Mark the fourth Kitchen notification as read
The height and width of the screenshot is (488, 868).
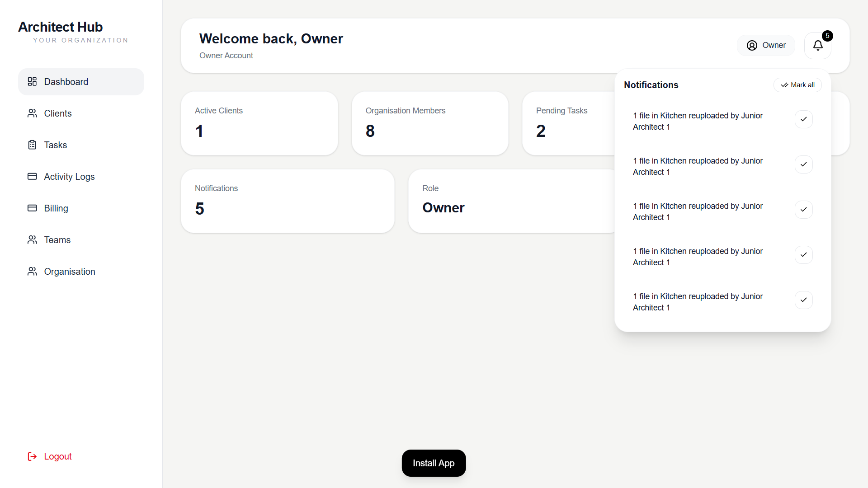click(803, 255)
